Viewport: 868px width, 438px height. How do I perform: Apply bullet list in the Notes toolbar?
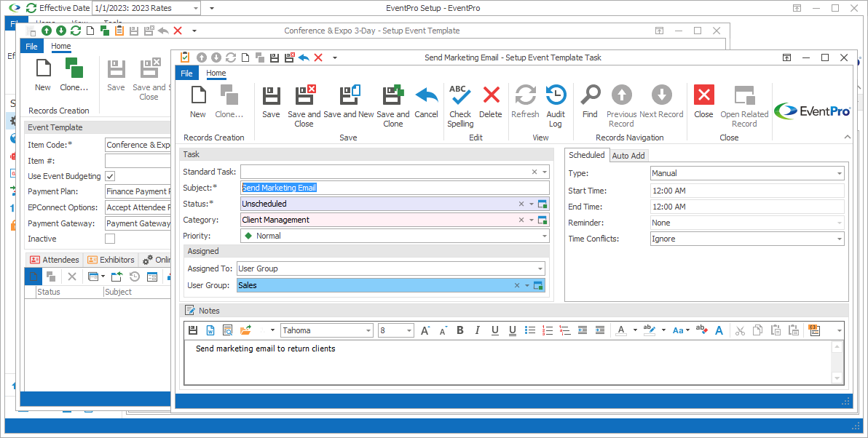[530, 330]
